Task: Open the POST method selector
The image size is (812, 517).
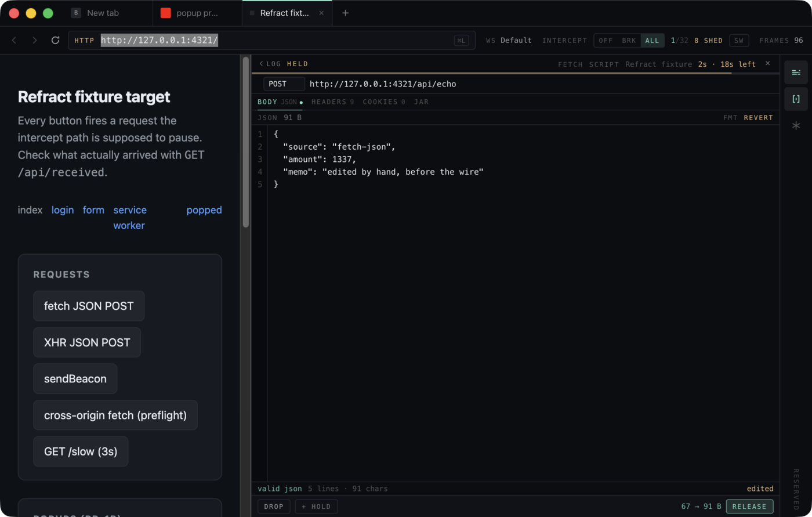Action: (x=284, y=84)
